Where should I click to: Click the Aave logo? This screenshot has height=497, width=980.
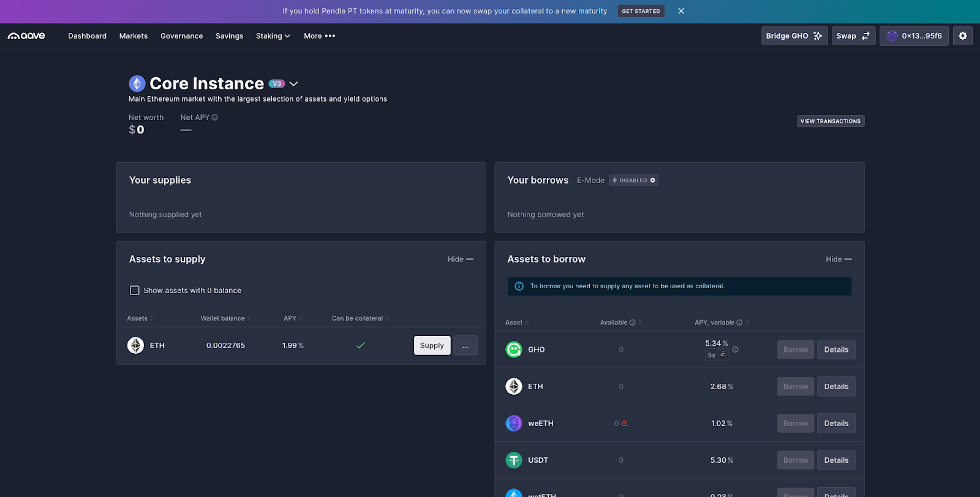point(26,36)
